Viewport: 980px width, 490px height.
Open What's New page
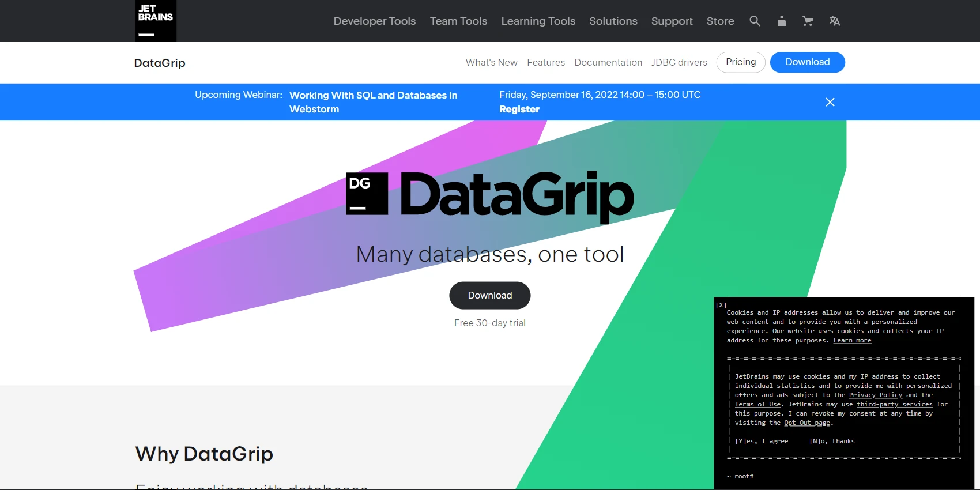(x=492, y=62)
